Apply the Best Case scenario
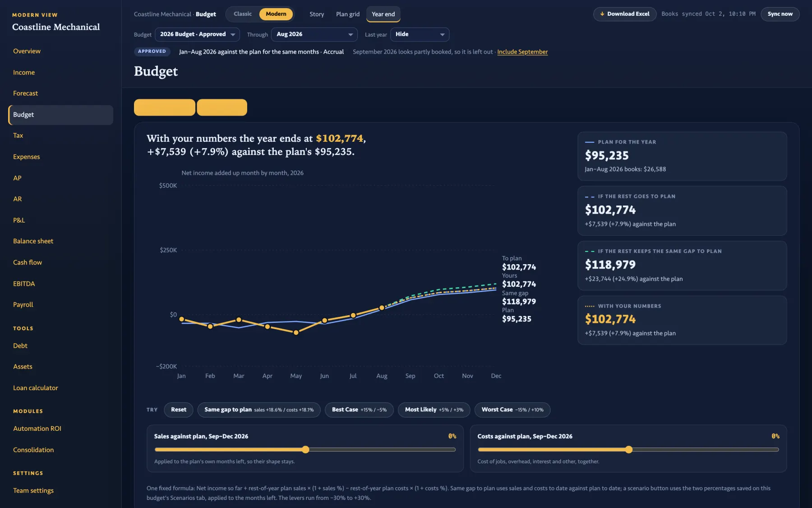The width and height of the screenshot is (812, 508). click(359, 410)
